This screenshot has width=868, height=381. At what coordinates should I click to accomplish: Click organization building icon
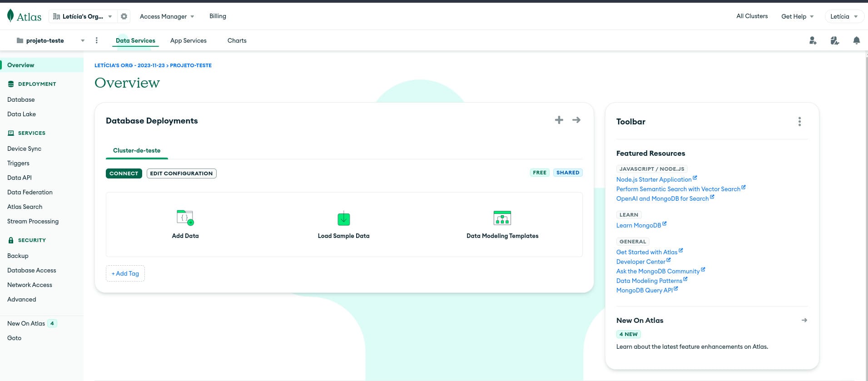pyautogui.click(x=56, y=16)
